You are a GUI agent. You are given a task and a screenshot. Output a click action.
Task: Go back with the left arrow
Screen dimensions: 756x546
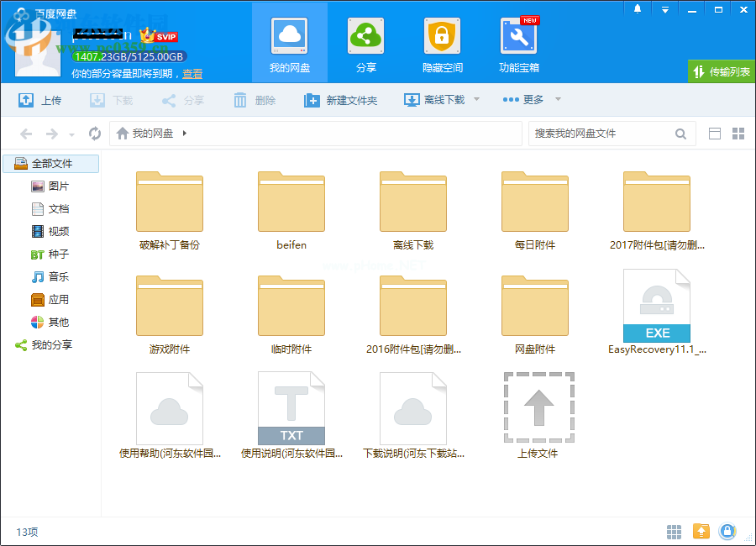coord(26,134)
